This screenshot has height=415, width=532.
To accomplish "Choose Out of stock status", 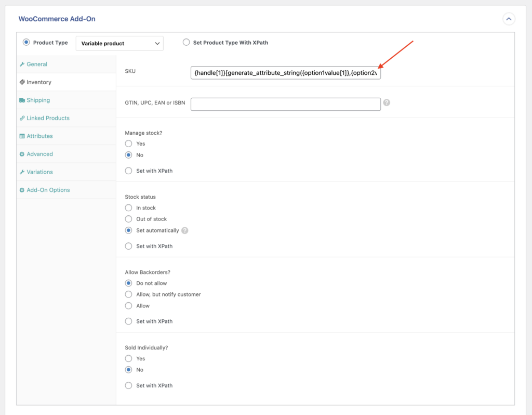I will 128,219.
